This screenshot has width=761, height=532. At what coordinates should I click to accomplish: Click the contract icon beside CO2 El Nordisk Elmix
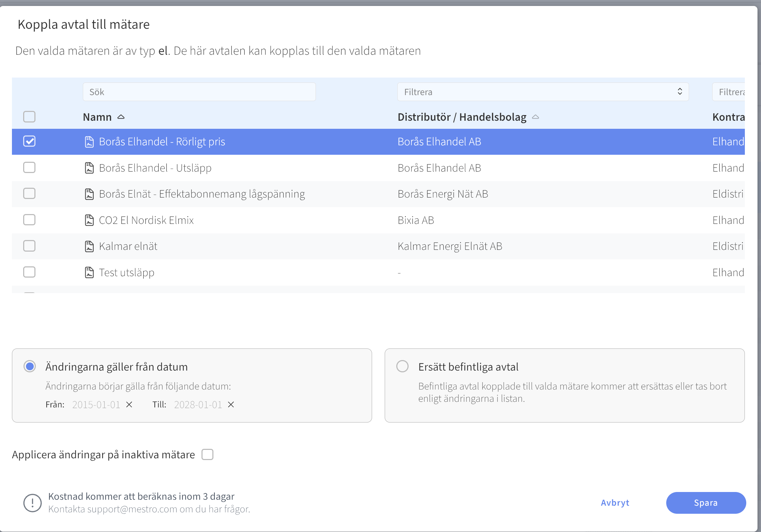pos(90,220)
